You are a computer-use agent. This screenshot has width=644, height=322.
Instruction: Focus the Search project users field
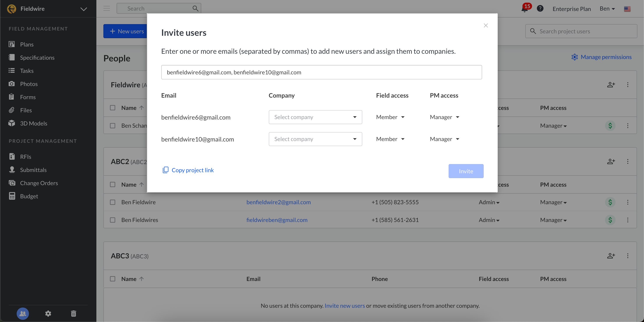pyautogui.click(x=581, y=31)
